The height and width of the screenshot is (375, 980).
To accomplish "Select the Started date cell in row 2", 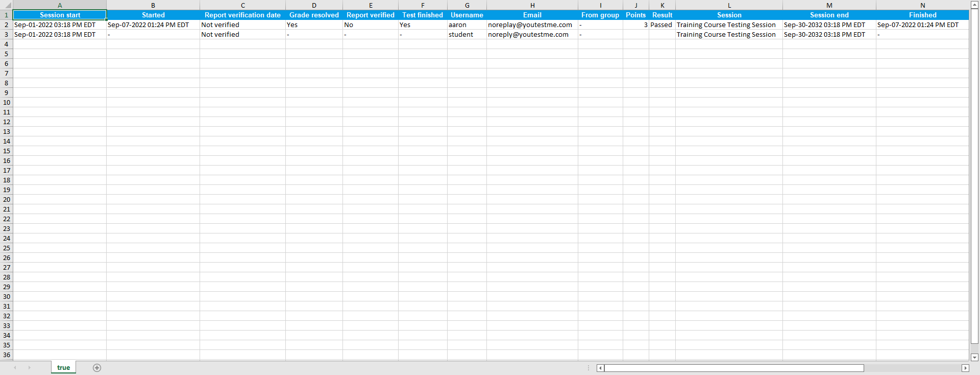I will (x=153, y=25).
